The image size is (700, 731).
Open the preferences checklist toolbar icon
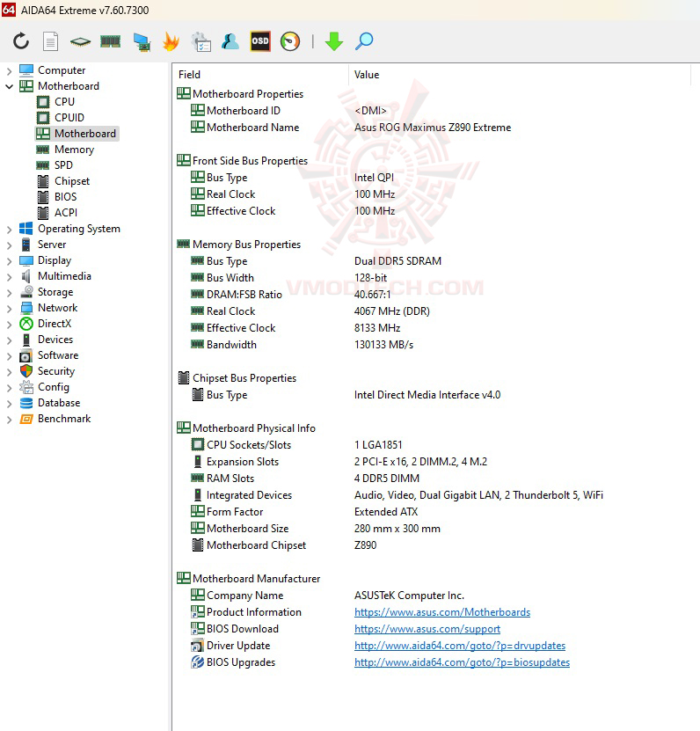click(x=201, y=41)
